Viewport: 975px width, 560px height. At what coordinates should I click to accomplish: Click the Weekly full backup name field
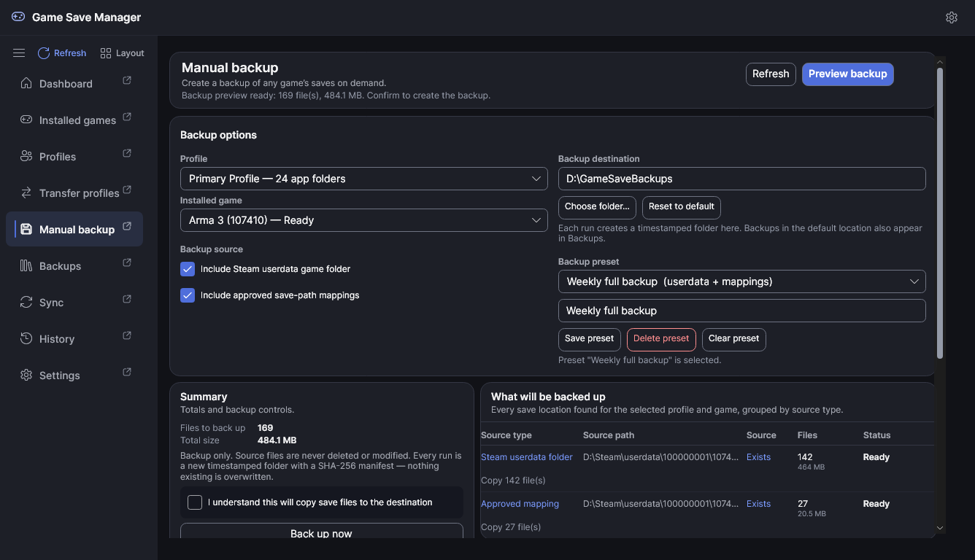(742, 311)
